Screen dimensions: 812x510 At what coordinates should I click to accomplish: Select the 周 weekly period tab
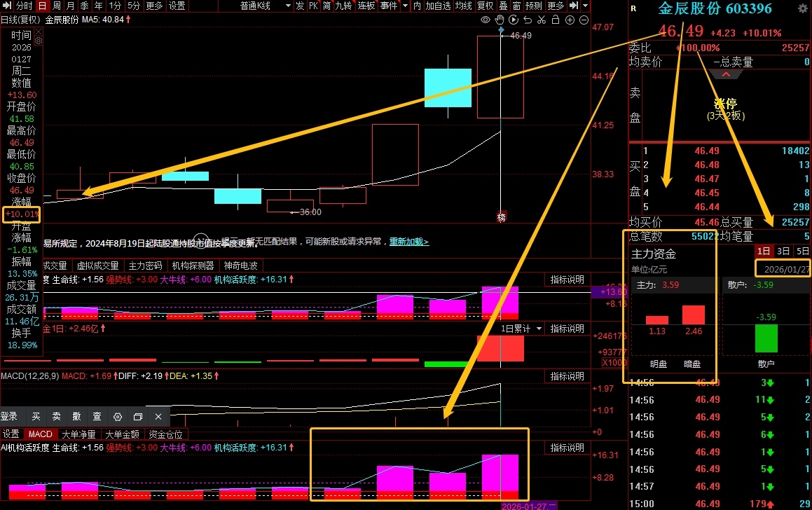click(57, 6)
